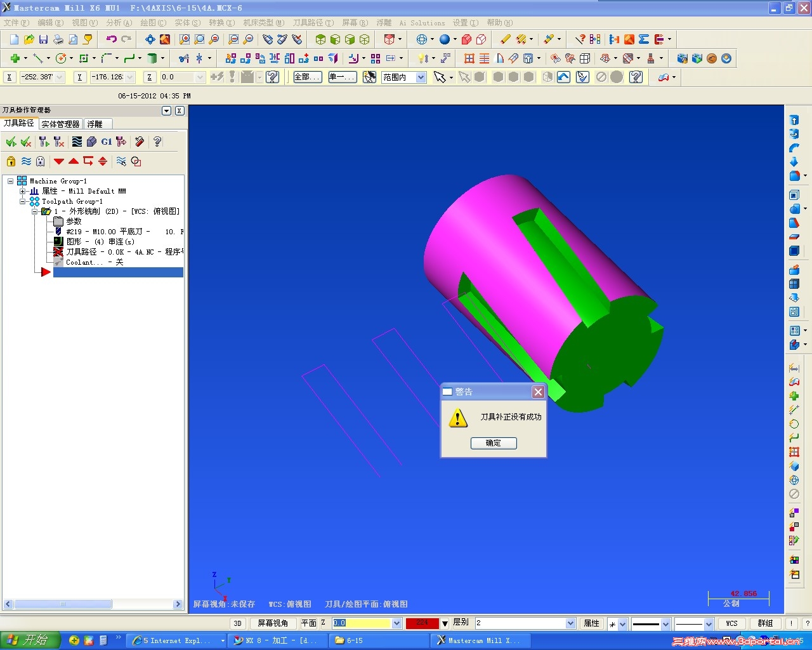
Task: Switch to the 实体管理器 tab
Action: pyautogui.click(x=61, y=124)
